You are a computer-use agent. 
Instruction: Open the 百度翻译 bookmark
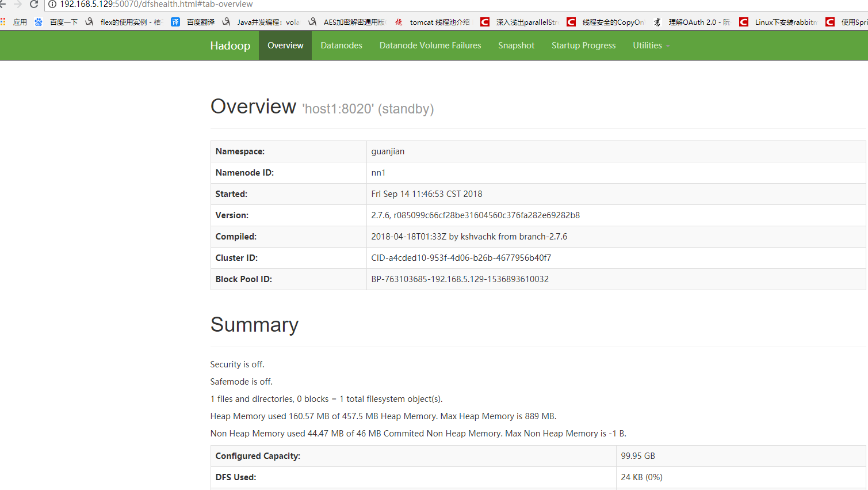pos(193,22)
